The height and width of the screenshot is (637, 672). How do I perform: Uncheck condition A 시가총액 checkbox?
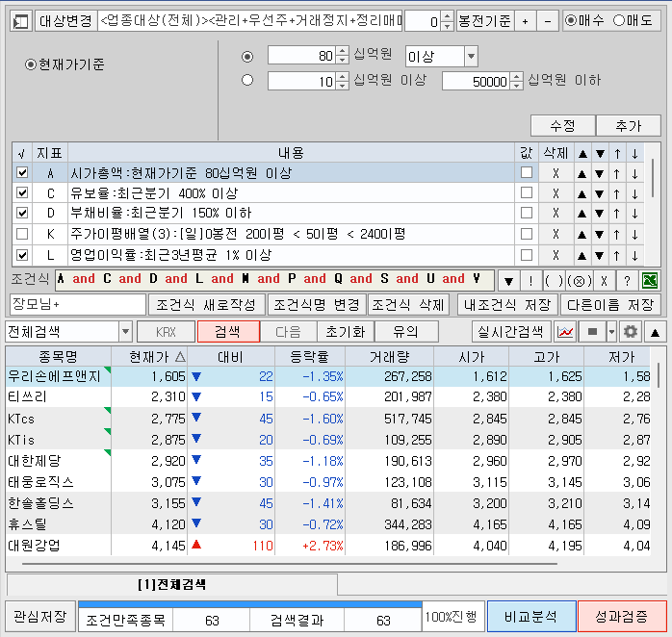click(22, 172)
